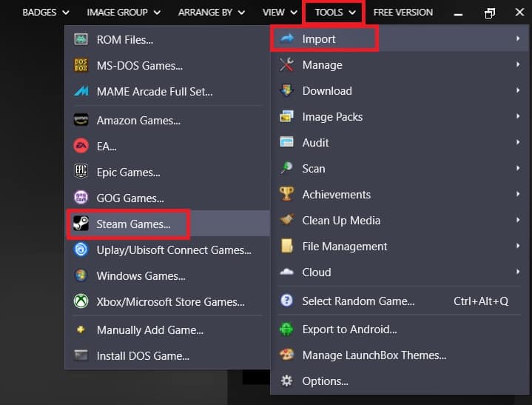Select GOG Games... import option
This screenshot has width=532, height=405.
pyautogui.click(x=168, y=198)
